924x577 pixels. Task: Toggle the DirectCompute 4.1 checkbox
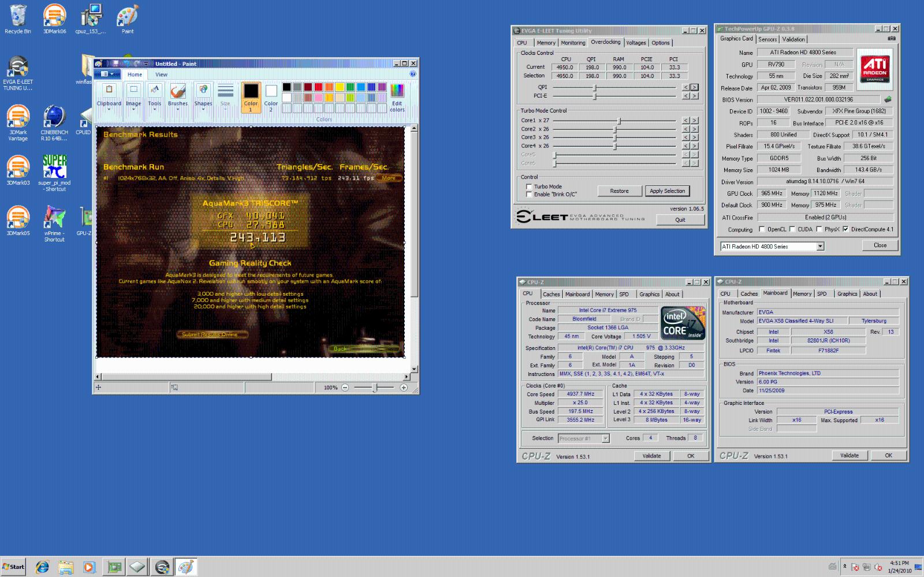845,229
